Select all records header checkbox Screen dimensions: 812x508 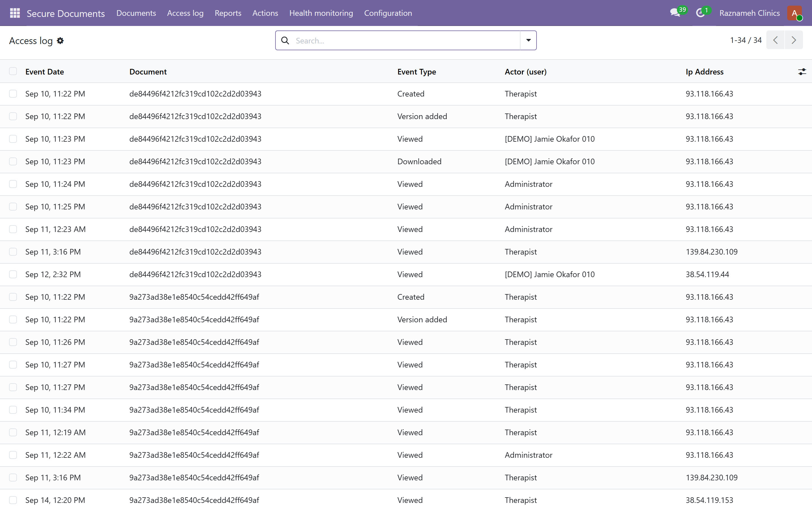coord(13,71)
